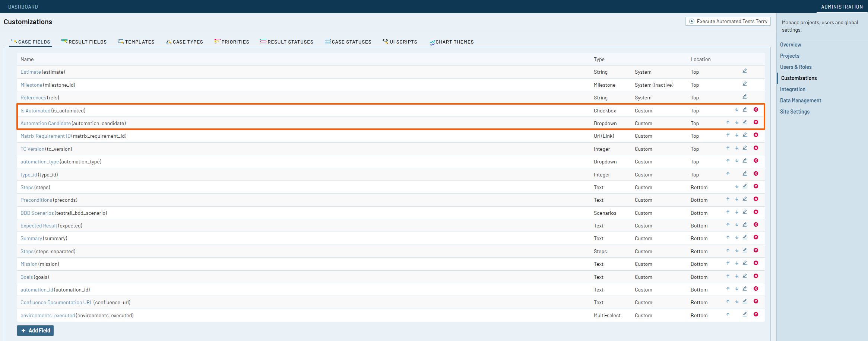Switch to the Result Fields tab
This screenshot has height=341, width=868.
click(x=84, y=42)
